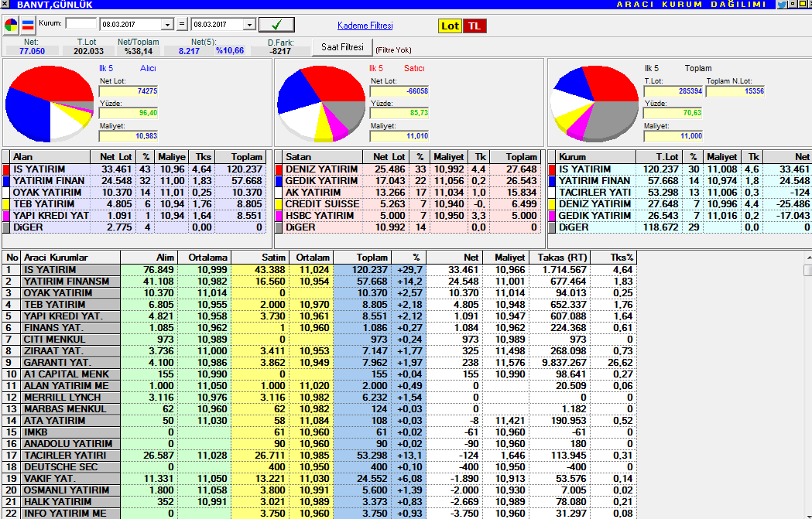Viewport: 812px width, 519px height.
Task: Click the Ilk 5 Satıcı pie chart
Action: pyautogui.click(x=321, y=104)
